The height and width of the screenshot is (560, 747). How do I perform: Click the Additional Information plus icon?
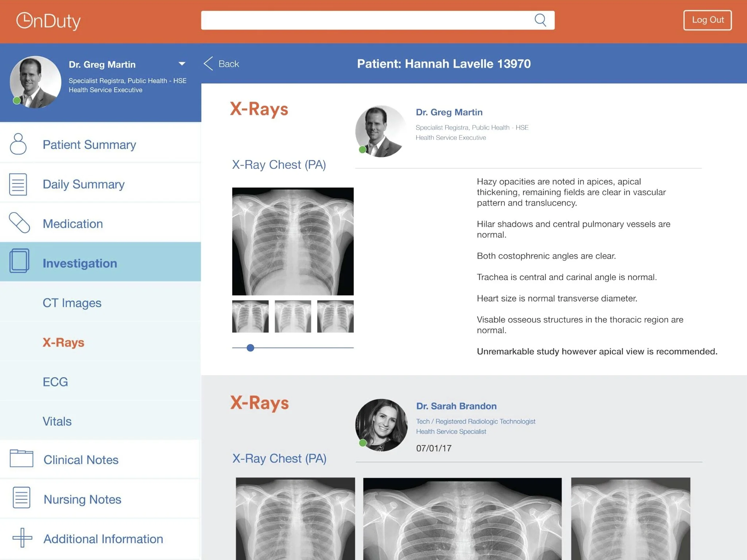(22, 538)
